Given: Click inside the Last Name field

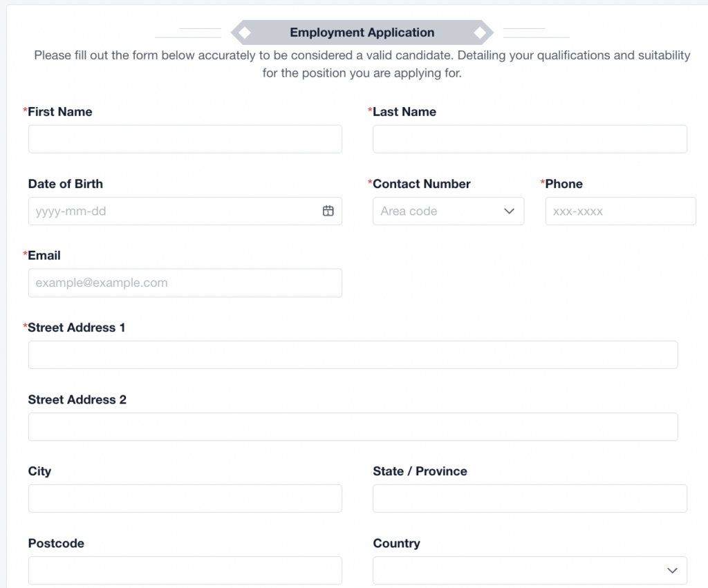Looking at the screenshot, I should [x=530, y=139].
